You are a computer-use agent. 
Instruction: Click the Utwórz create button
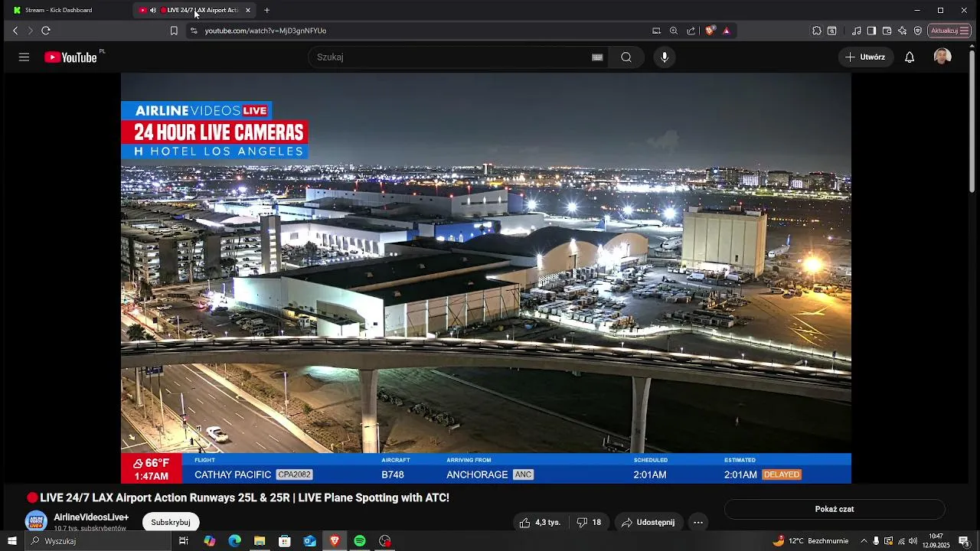click(x=865, y=57)
